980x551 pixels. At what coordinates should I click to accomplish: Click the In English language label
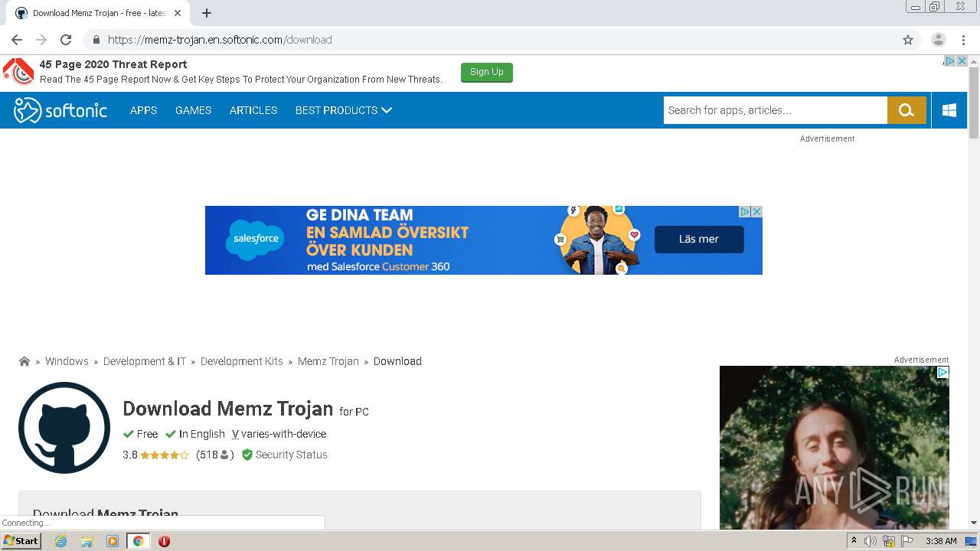(x=202, y=434)
